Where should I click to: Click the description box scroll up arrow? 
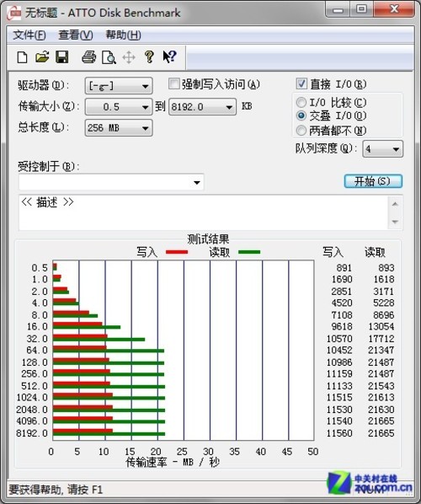tap(395, 204)
